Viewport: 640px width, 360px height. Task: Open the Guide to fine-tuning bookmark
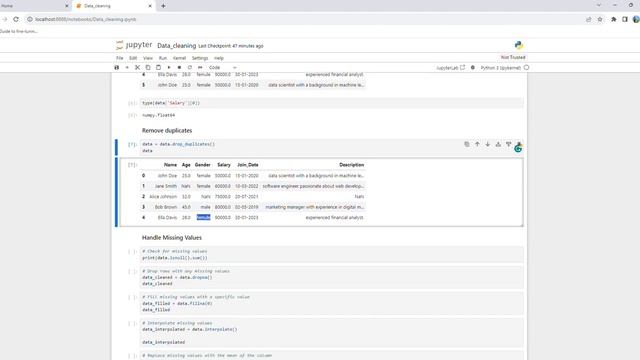click(19, 31)
